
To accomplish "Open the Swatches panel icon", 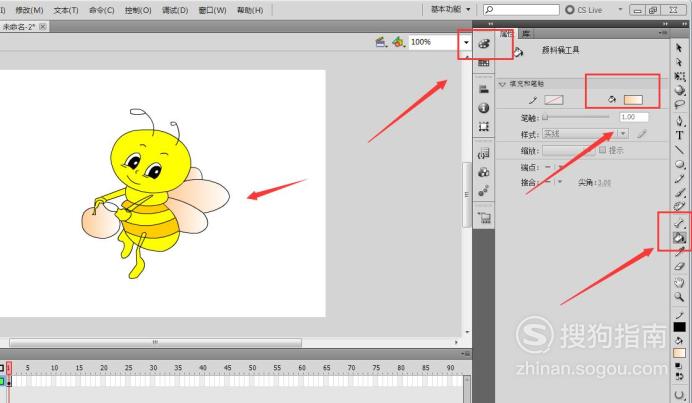I will (484, 63).
